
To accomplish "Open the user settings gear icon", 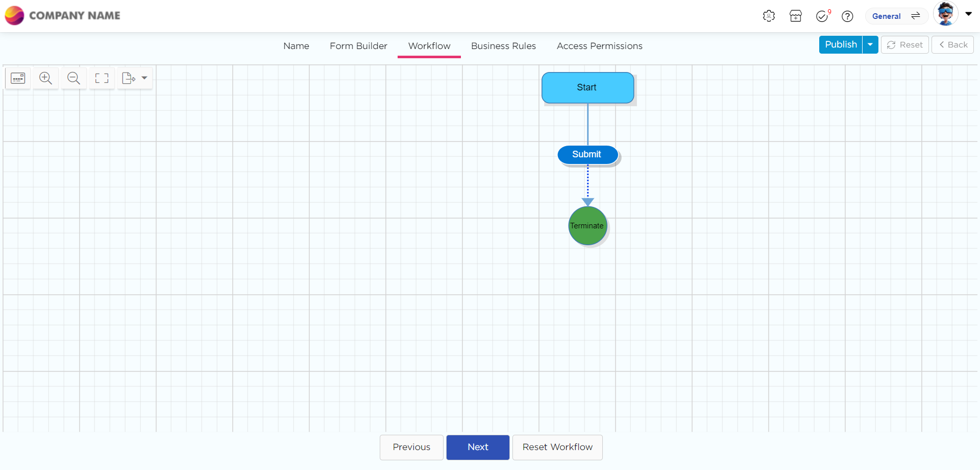I will (x=769, y=16).
